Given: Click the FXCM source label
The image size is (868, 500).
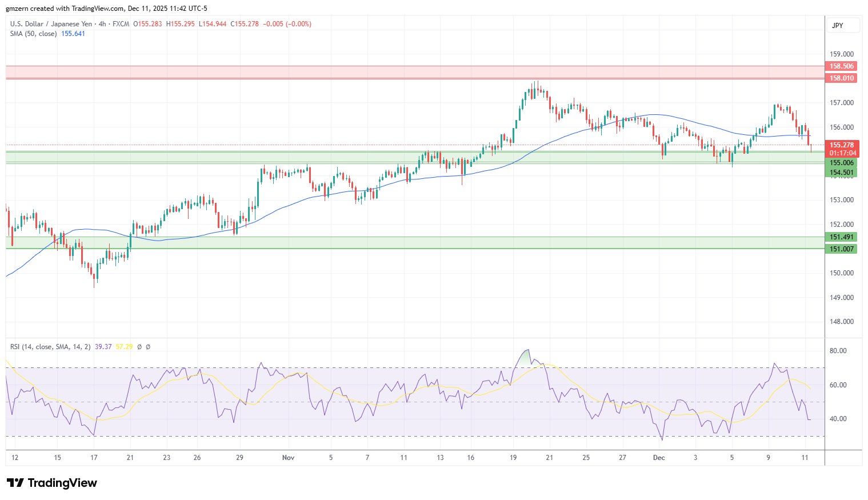Looking at the screenshot, I should click(121, 24).
